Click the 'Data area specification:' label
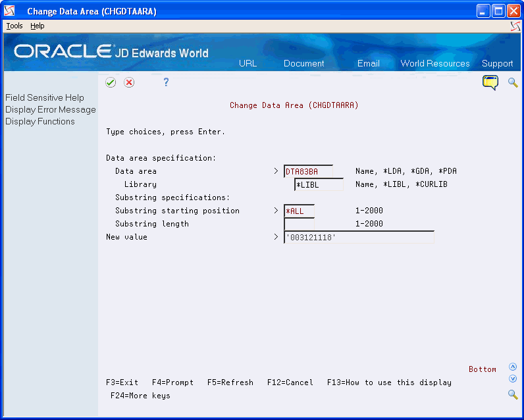This screenshot has height=420, width=524. (x=161, y=158)
